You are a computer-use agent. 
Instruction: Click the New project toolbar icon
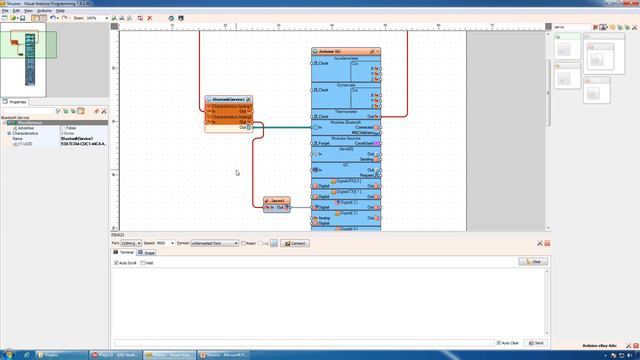[4, 18]
